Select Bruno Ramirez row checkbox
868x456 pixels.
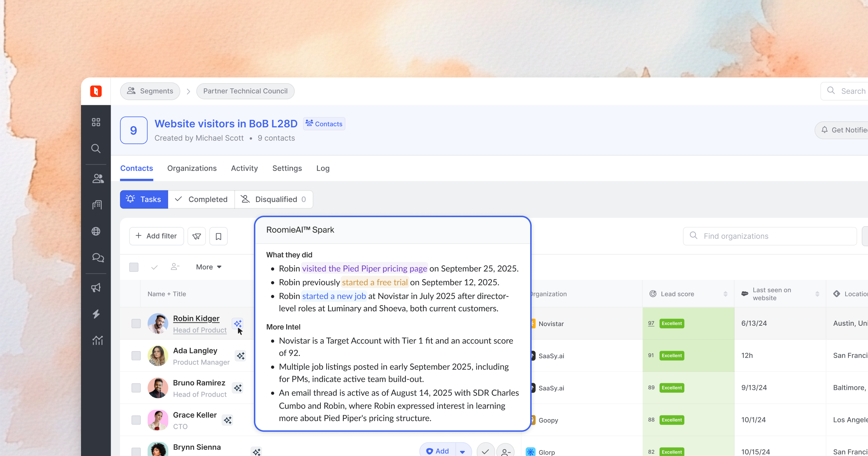[136, 388]
